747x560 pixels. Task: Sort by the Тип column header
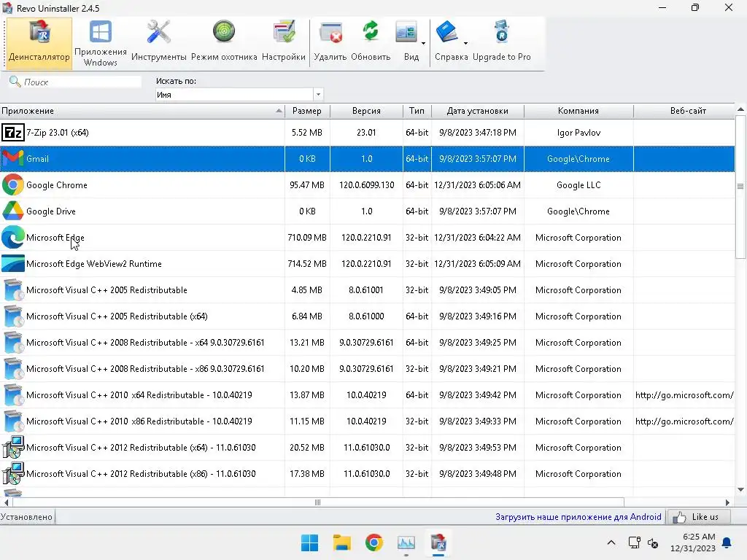point(417,111)
